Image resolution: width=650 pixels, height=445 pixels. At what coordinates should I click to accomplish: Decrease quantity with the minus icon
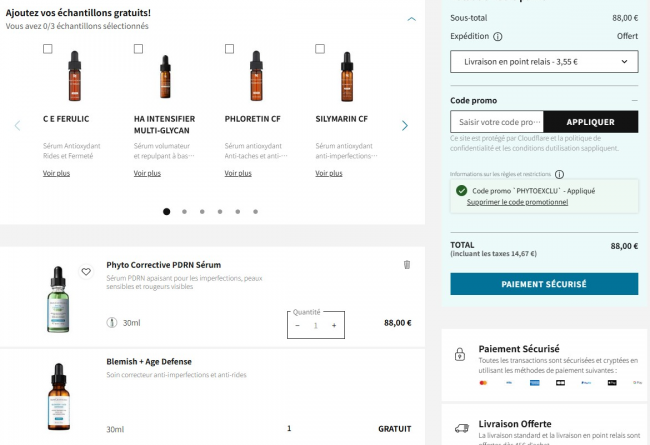(x=297, y=326)
